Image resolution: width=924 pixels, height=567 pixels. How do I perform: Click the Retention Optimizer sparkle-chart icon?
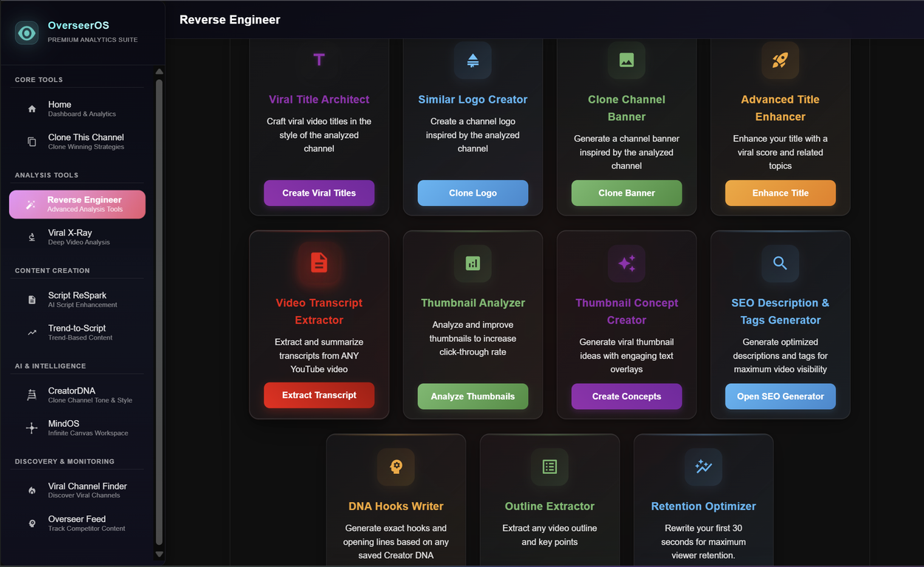click(703, 467)
